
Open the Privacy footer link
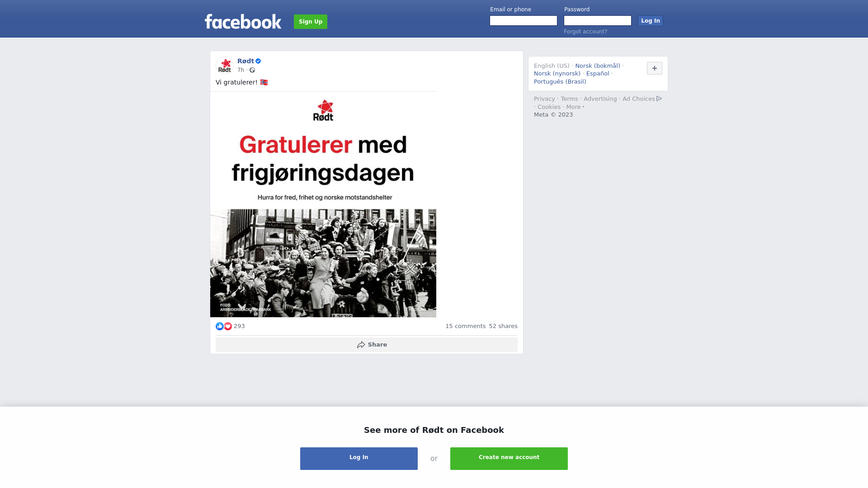(544, 99)
